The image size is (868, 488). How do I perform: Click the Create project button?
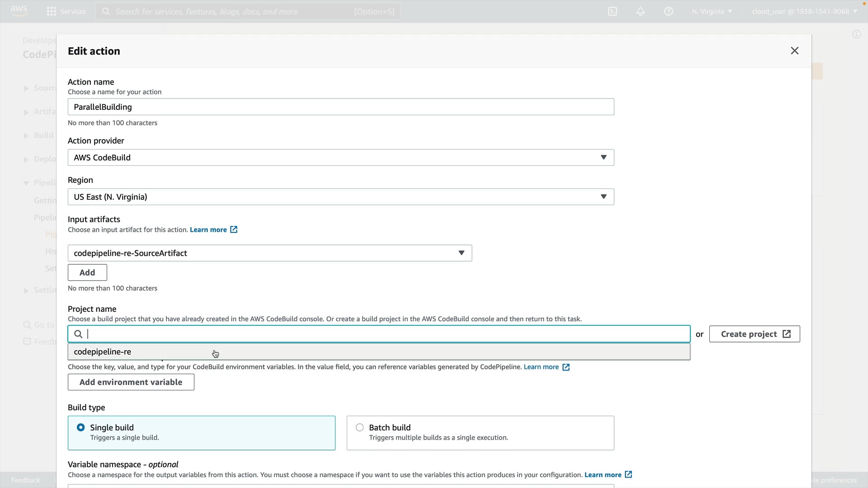[x=754, y=334]
